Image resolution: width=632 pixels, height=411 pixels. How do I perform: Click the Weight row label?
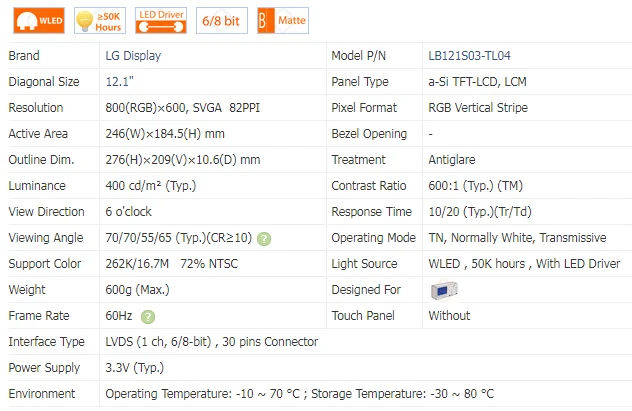pos(27,290)
